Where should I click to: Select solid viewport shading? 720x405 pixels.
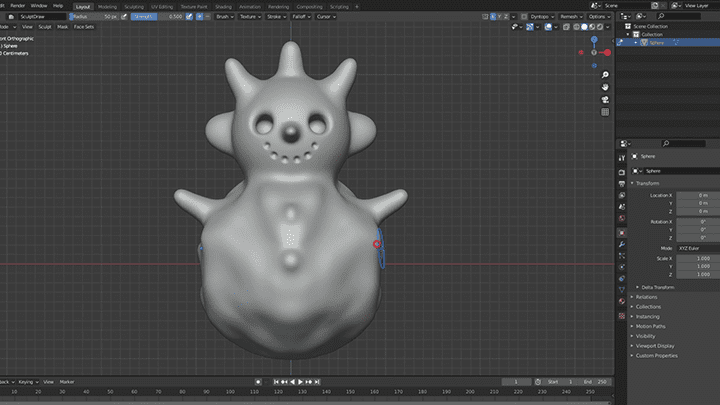(x=584, y=27)
